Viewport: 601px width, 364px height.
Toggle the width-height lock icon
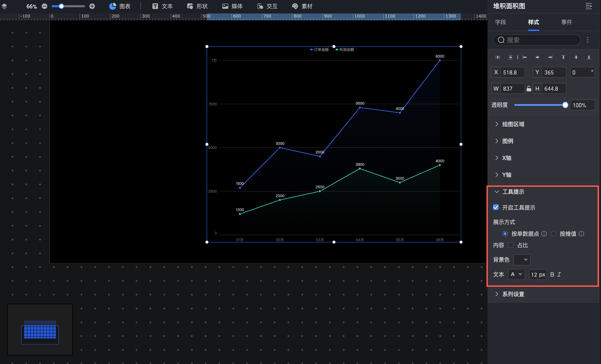[529, 89]
